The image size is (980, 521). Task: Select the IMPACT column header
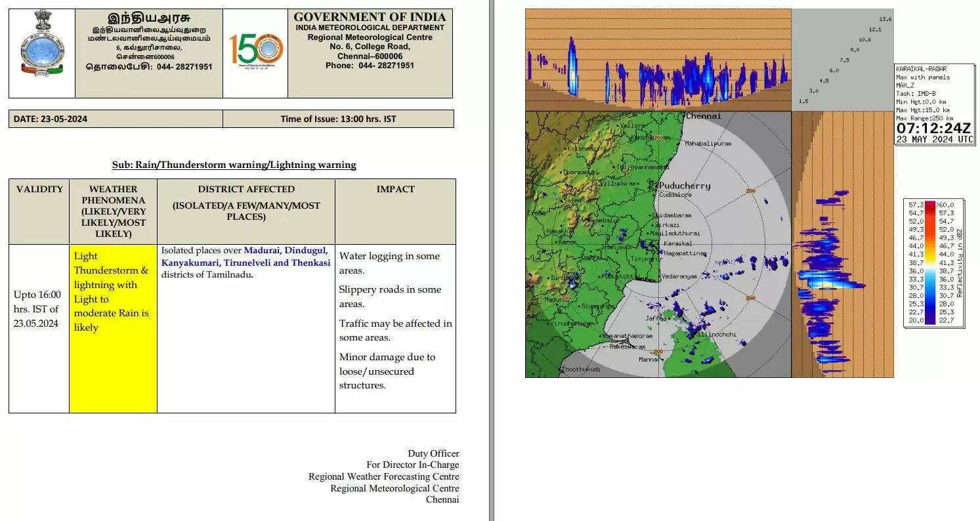point(395,189)
